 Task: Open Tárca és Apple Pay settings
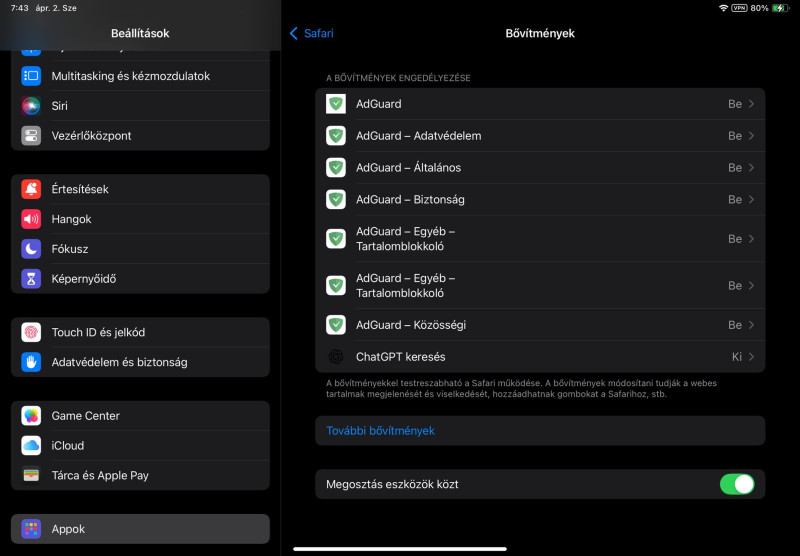click(140, 475)
